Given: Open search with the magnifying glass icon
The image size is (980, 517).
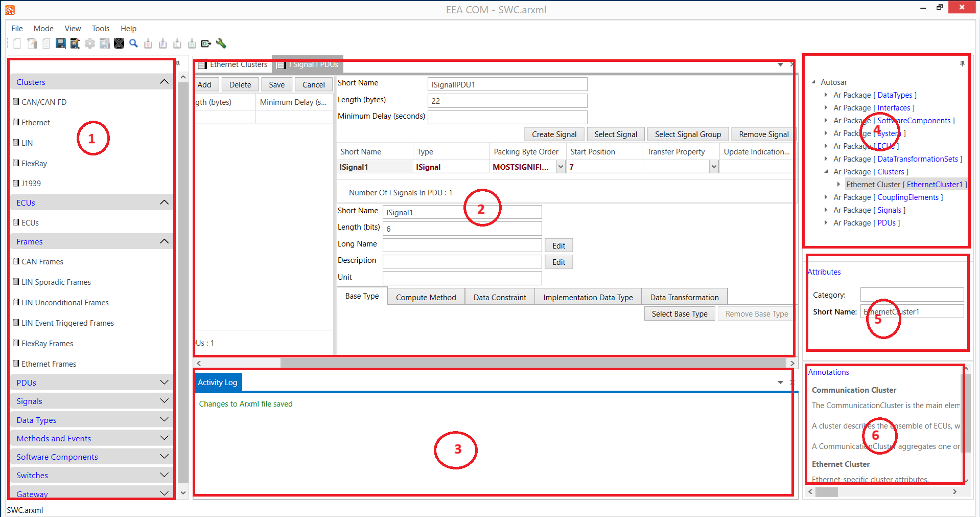Looking at the screenshot, I should (x=133, y=43).
